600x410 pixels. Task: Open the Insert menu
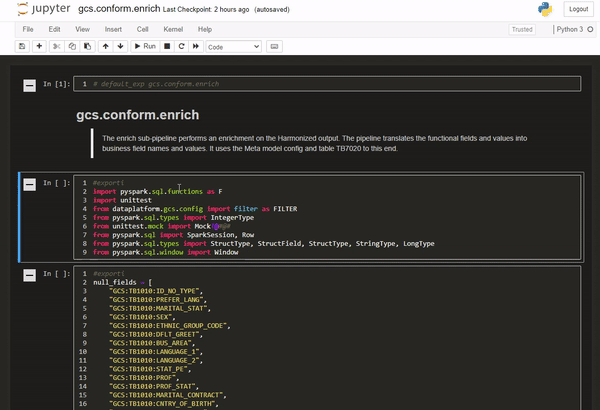(x=113, y=29)
